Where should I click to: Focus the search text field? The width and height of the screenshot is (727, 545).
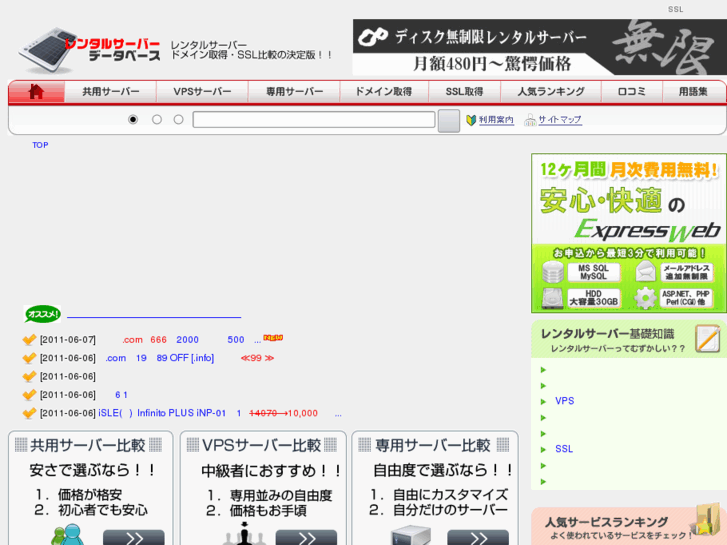pos(314,120)
